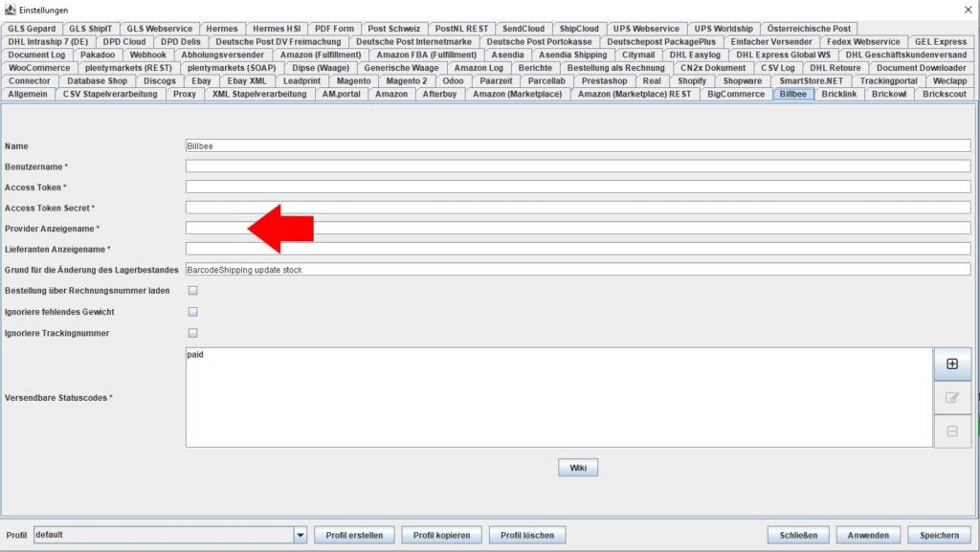Image resolution: width=980 pixels, height=552 pixels.
Task: Open the Brickowl tab
Action: pyautogui.click(x=889, y=94)
